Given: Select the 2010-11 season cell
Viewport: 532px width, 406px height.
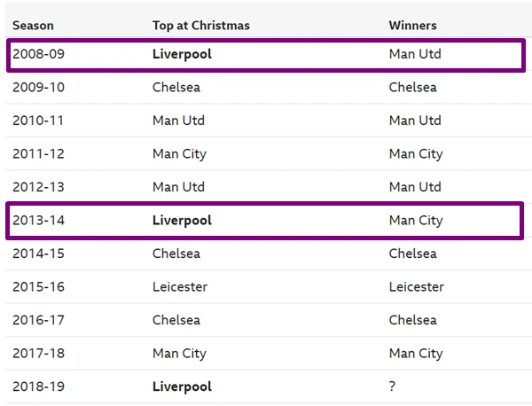Looking at the screenshot, I should 38,121.
